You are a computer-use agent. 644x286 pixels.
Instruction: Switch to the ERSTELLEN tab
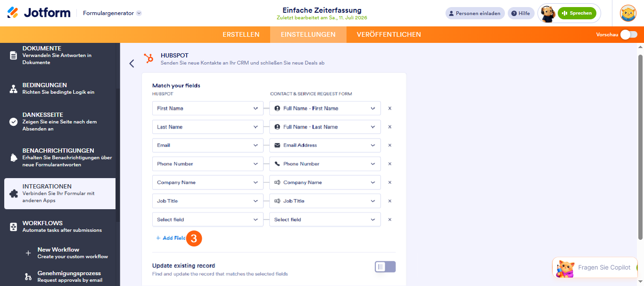tap(241, 34)
